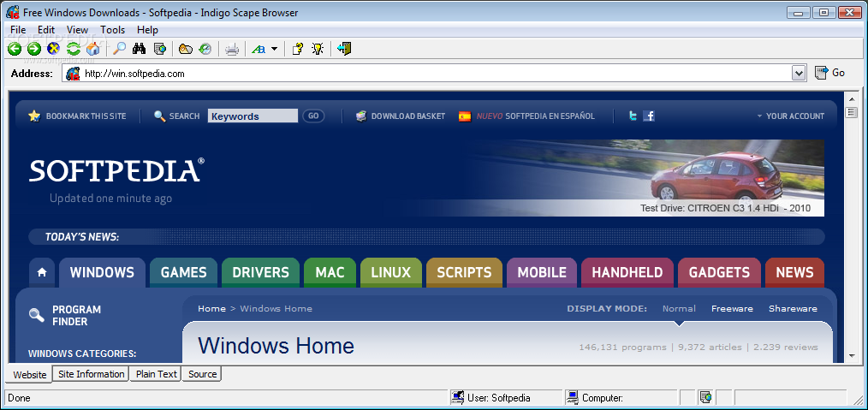Select the Scripts category tab
Viewport: 868px width, 410px height.
click(464, 272)
